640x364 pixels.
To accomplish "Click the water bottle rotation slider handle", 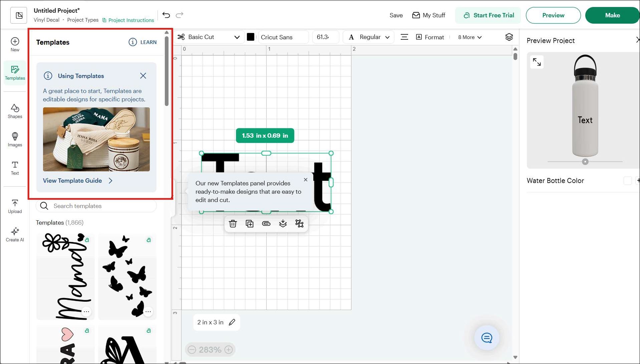I will 585,162.
